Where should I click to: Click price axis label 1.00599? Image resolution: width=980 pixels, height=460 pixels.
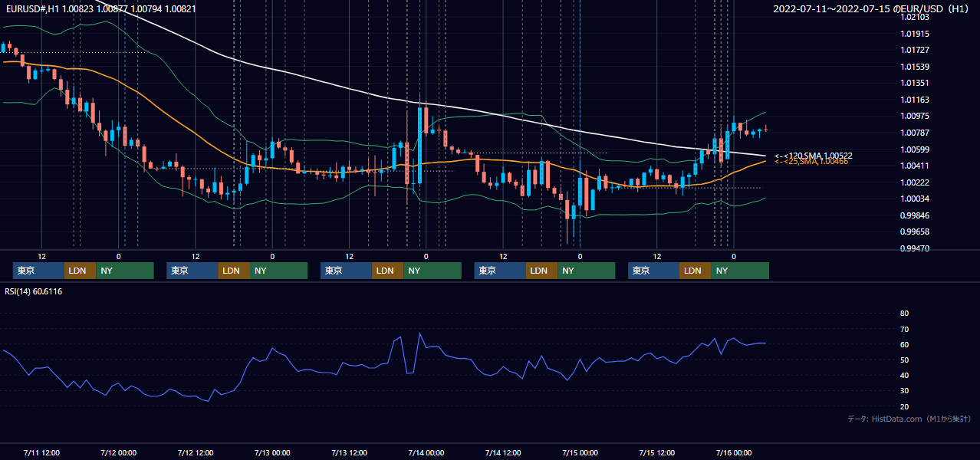[915, 149]
